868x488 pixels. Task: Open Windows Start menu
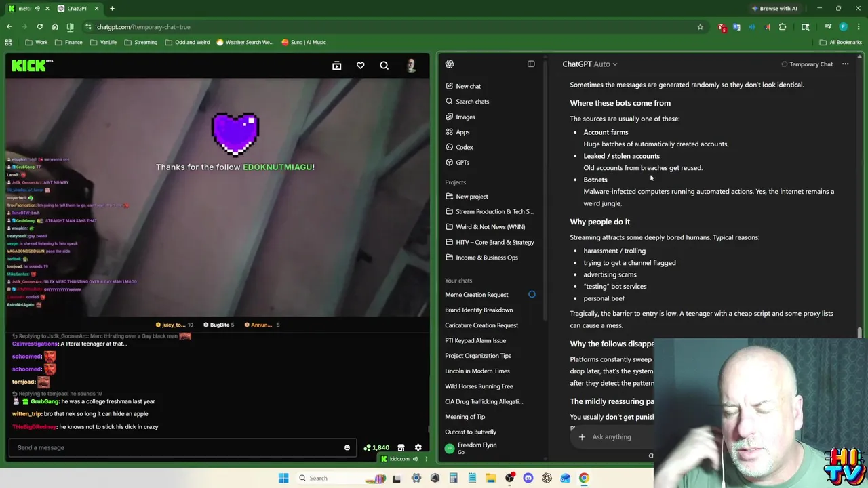point(283,478)
